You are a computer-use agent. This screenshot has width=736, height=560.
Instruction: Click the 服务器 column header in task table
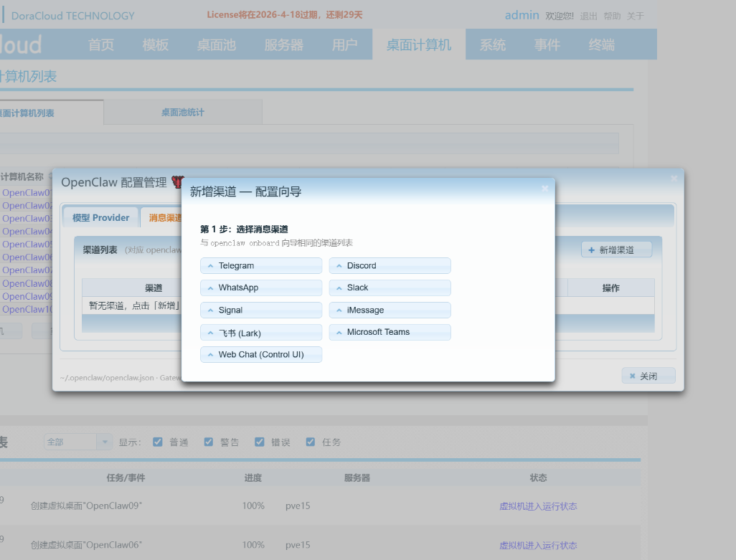click(x=357, y=478)
